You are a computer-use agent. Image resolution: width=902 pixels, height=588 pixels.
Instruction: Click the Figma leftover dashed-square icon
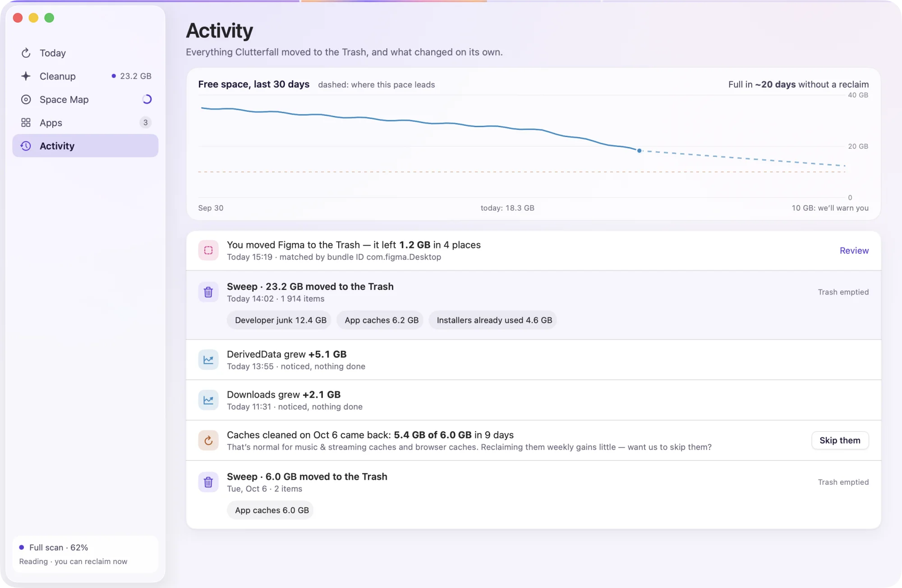pyautogui.click(x=208, y=250)
